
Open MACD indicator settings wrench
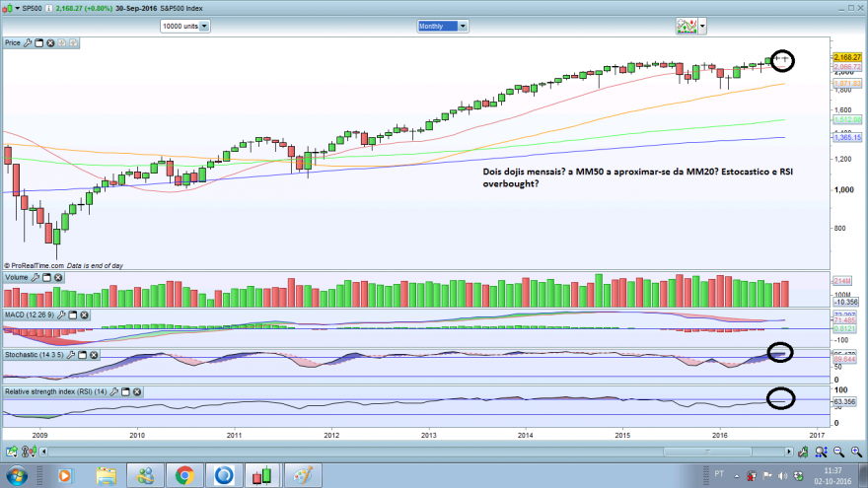(61, 314)
